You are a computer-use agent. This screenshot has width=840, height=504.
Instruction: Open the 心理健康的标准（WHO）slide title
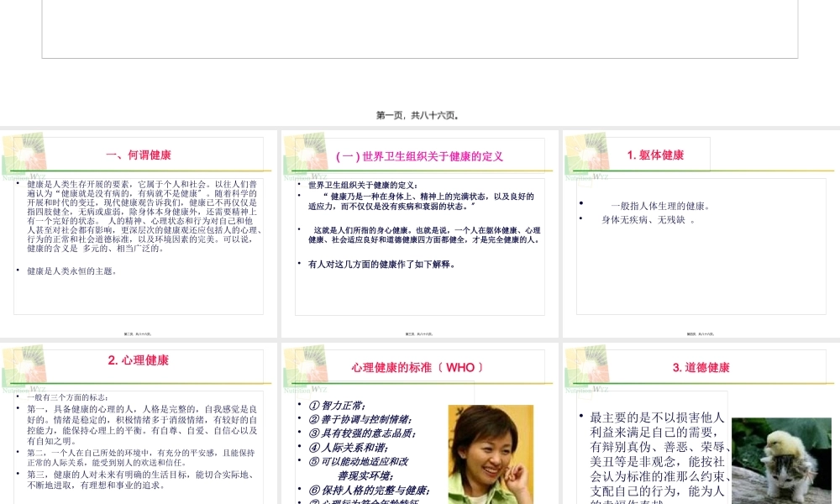(416, 366)
